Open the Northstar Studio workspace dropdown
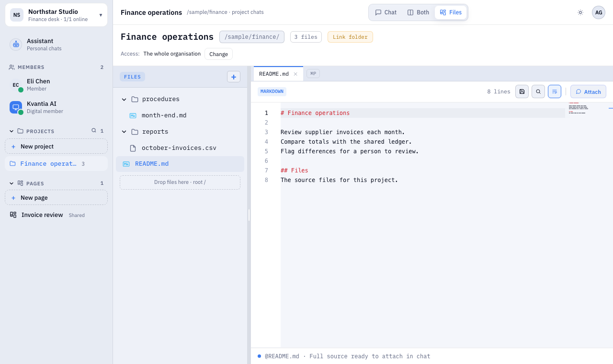Image resolution: width=613 pixels, height=364 pixels. tap(56, 15)
